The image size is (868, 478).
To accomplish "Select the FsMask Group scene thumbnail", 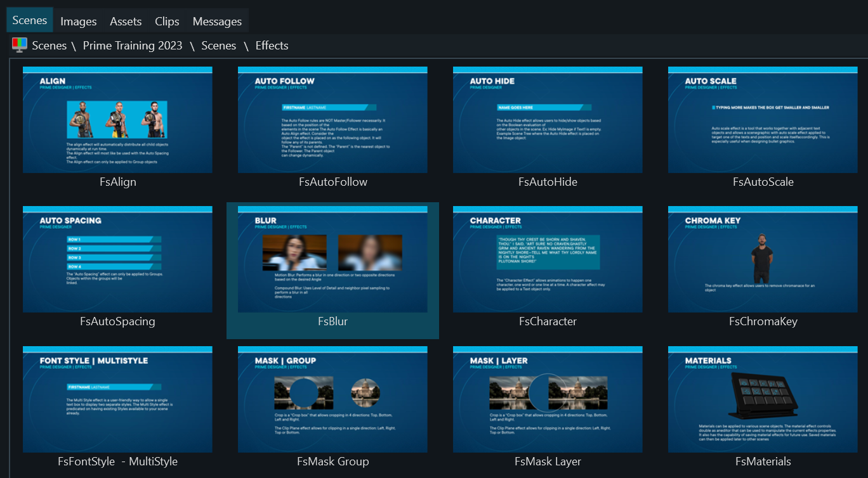I will click(332, 399).
